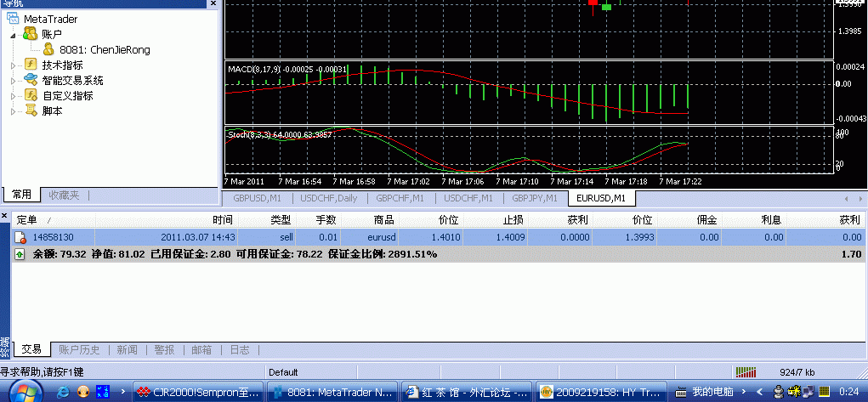Viewport: 868px width, 402px height.
Task: Click the 脚本 scripts icon
Action: [x=31, y=110]
